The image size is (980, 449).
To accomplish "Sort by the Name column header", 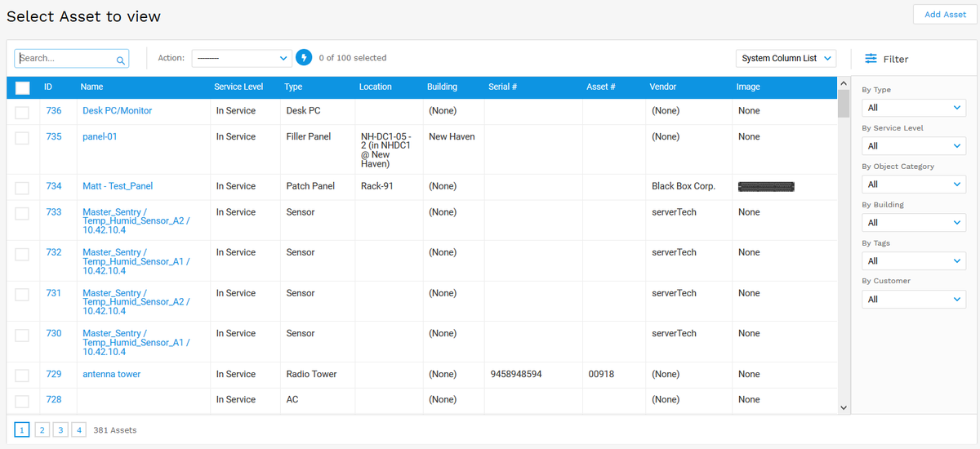I will pos(91,87).
